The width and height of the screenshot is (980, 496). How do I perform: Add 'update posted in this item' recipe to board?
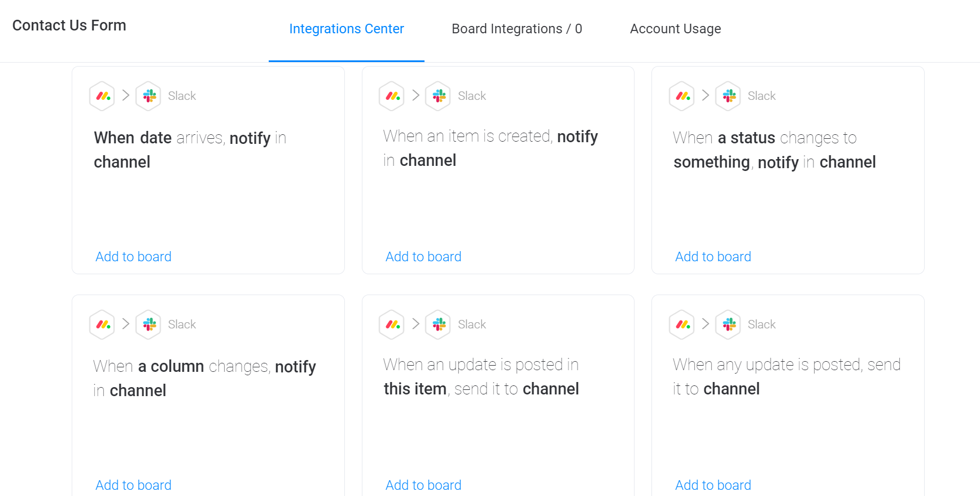click(x=423, y=485)
